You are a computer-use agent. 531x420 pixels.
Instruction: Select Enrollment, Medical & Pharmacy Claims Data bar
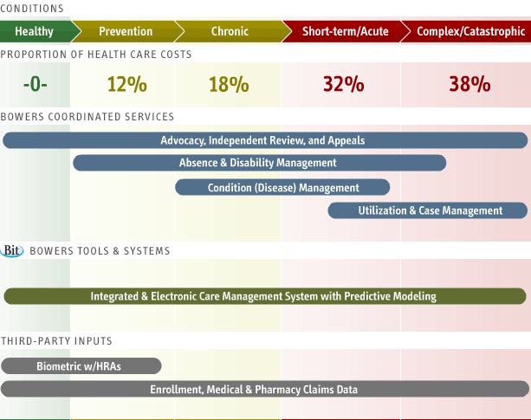[264, 390]
